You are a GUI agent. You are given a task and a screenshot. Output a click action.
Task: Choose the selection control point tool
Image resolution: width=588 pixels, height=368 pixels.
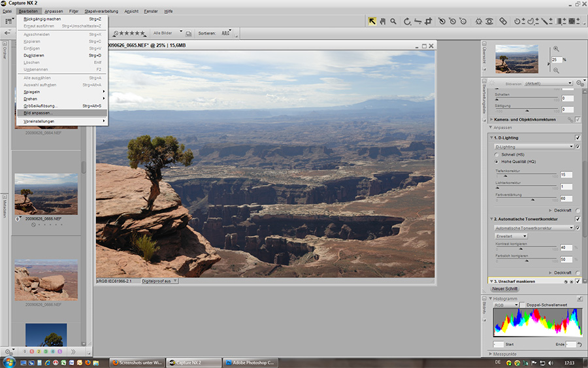coord(519,22)
